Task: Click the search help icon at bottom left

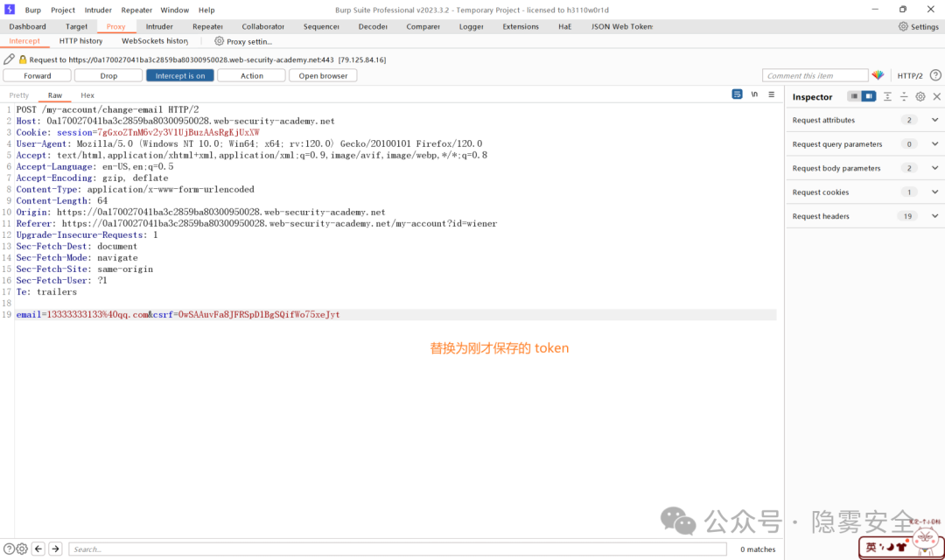Action: (x=9, y=549)
